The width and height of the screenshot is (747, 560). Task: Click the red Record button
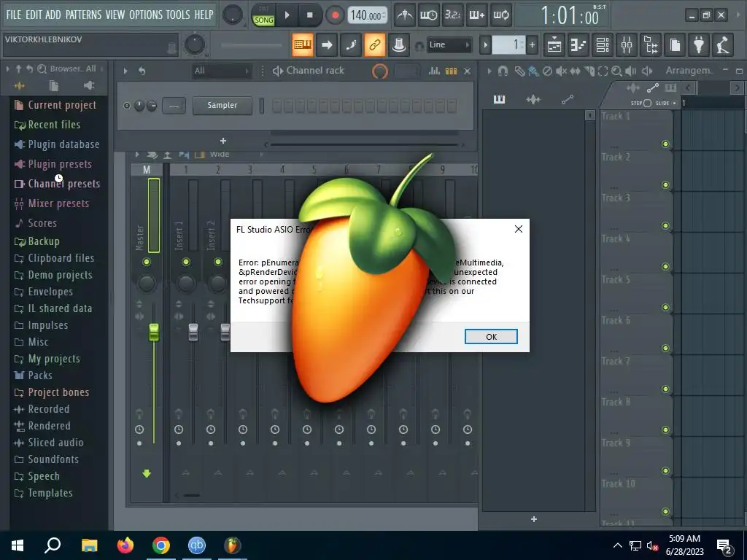(x=335, y=15)
